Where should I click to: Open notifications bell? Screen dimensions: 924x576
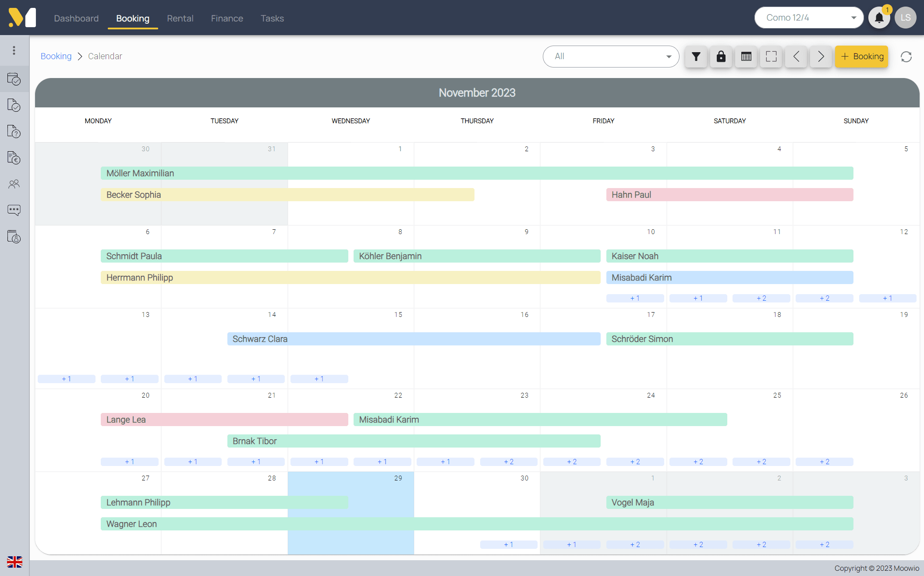(x=879, y=18)
